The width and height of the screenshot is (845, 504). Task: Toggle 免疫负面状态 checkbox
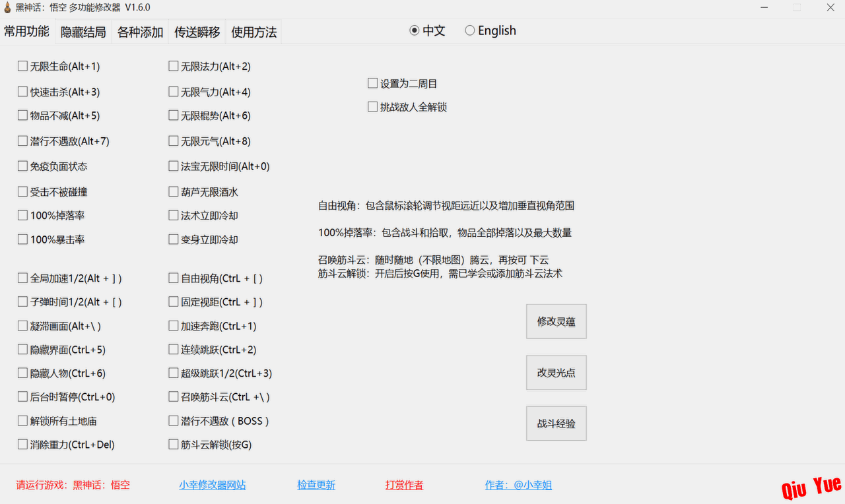23,166
